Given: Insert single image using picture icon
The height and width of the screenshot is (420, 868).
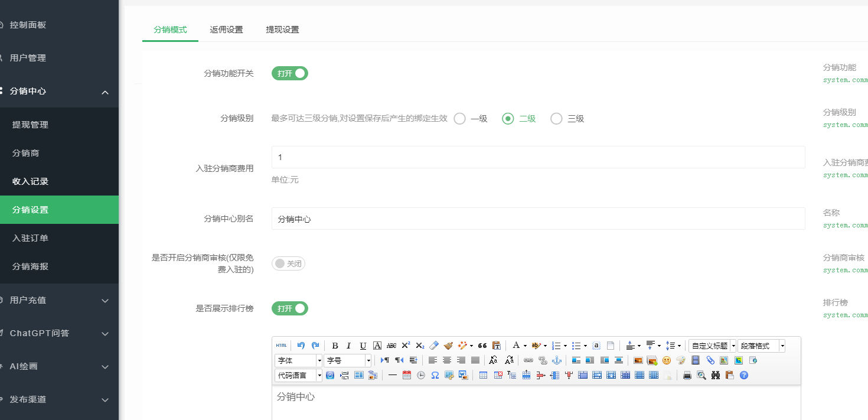Looking at the screenshot, I should [x=638, y=360].
